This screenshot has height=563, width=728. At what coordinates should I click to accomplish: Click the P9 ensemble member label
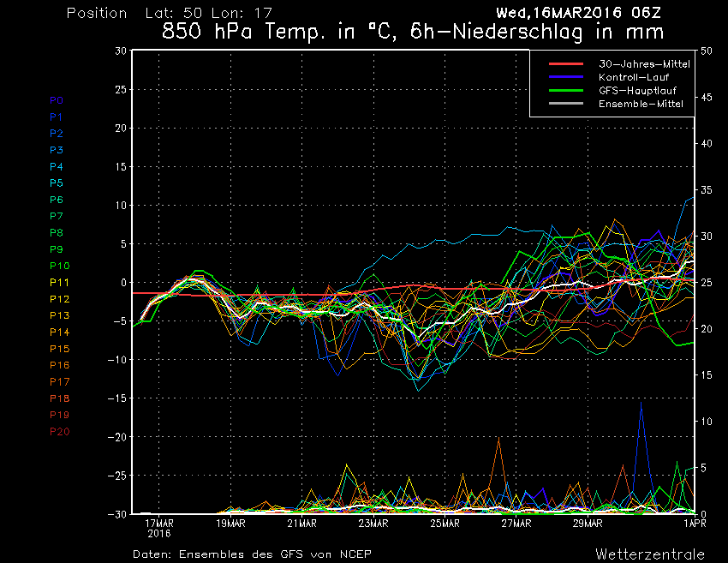tap(57, 249)
